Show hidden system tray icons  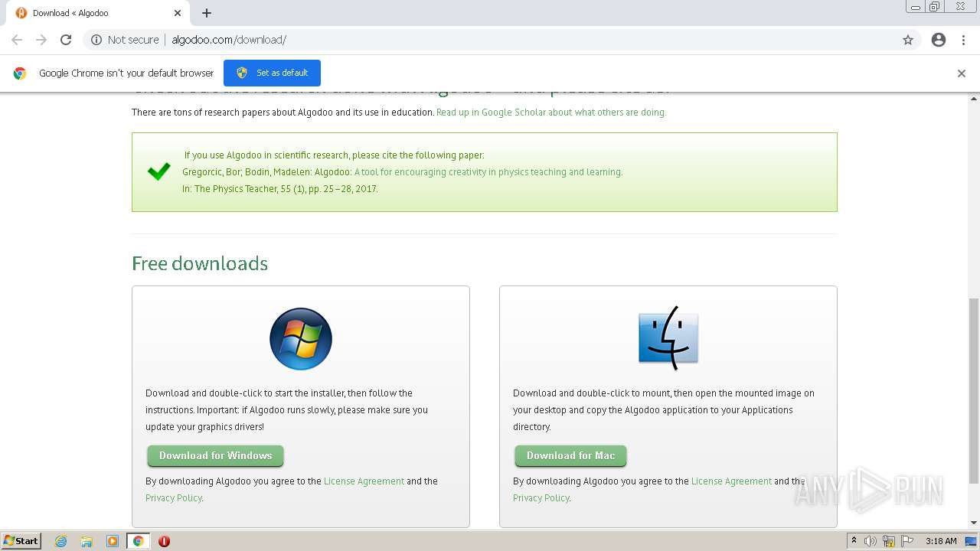(x=854, y=541)
